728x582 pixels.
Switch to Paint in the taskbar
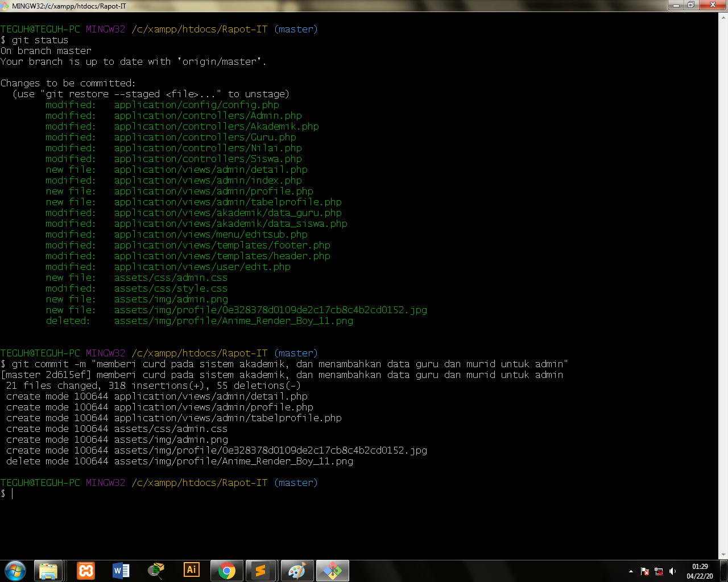tap(297, 571)
